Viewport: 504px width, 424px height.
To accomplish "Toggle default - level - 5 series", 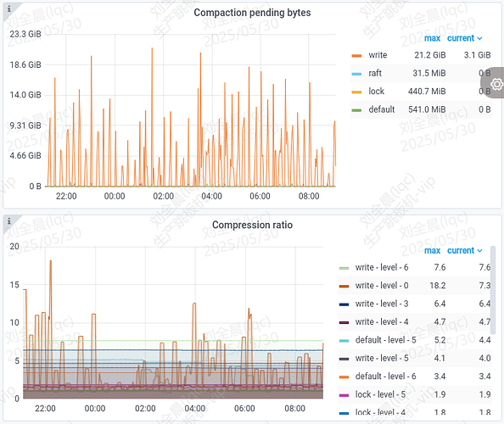I will pyautogui.click(x=385, y=340).
